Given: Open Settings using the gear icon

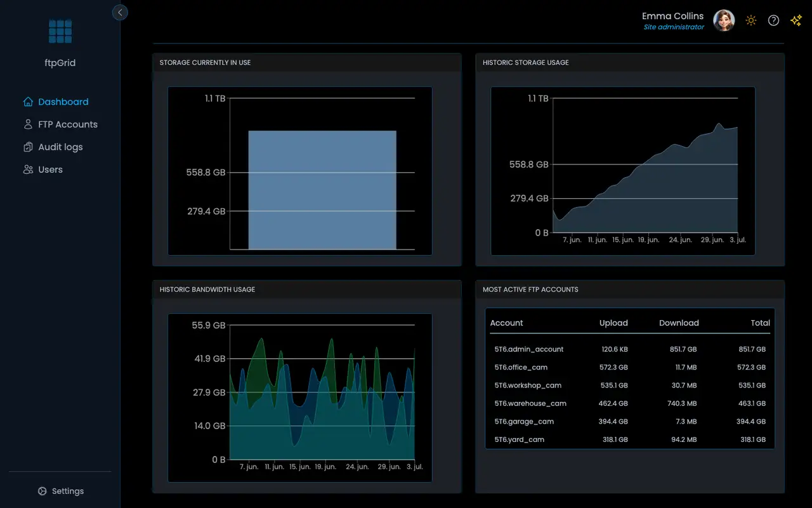Looking at the screenshot, I should (x=43, y=491).
